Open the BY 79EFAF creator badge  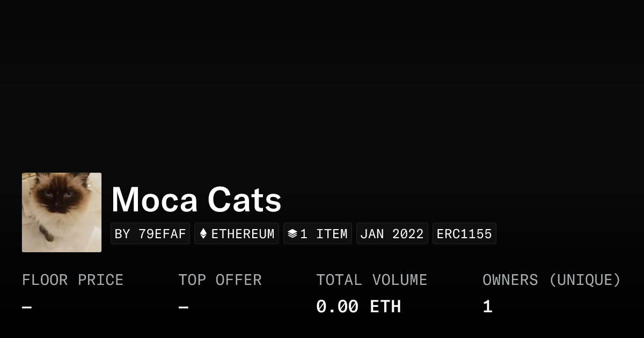[150, 234]
